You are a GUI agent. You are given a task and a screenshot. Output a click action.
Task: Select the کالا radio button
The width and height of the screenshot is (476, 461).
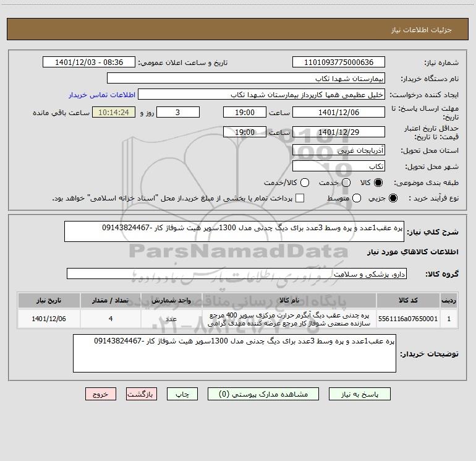pyautogui.click(x=378, y=183)
